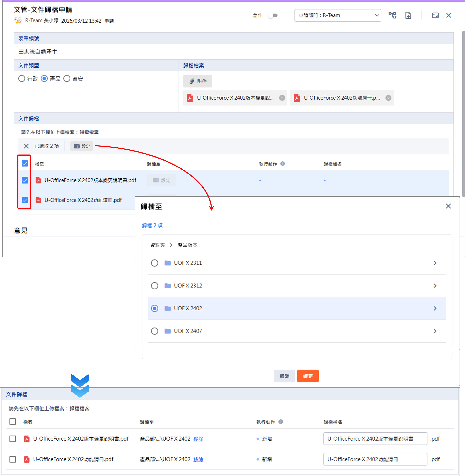
Task: Click the UOF X 2402 folder icon
Action: (168, 308)
